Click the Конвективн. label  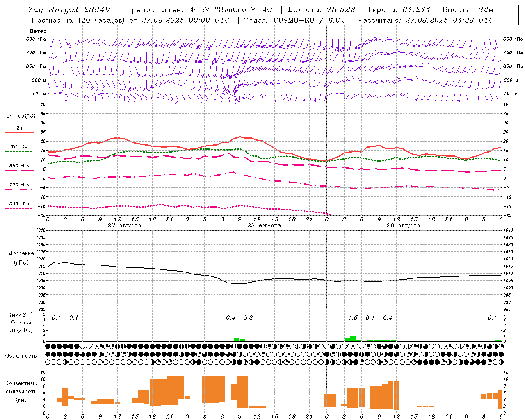coord(21,383)
